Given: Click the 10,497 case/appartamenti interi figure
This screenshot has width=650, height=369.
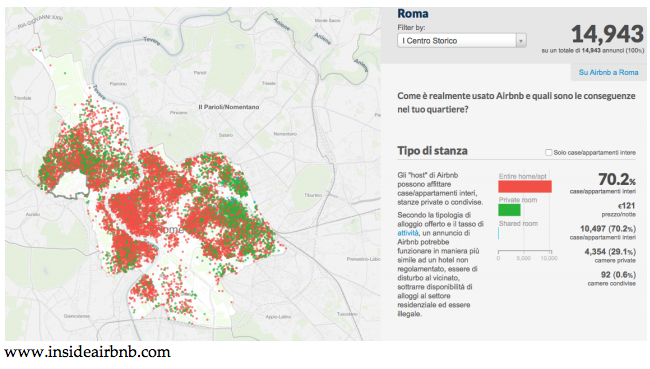Looking at the screenshot, I should pos(608,228).
